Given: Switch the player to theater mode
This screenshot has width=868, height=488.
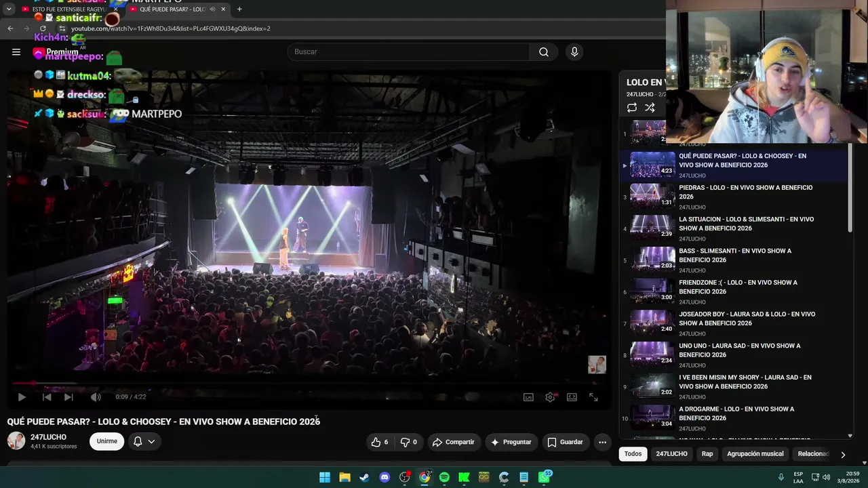Looking at the screenshot, I should coord(572,397).
